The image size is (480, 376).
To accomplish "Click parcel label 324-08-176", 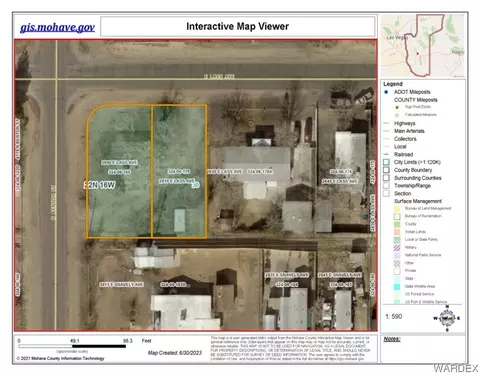I will click(x=341, y=172).
